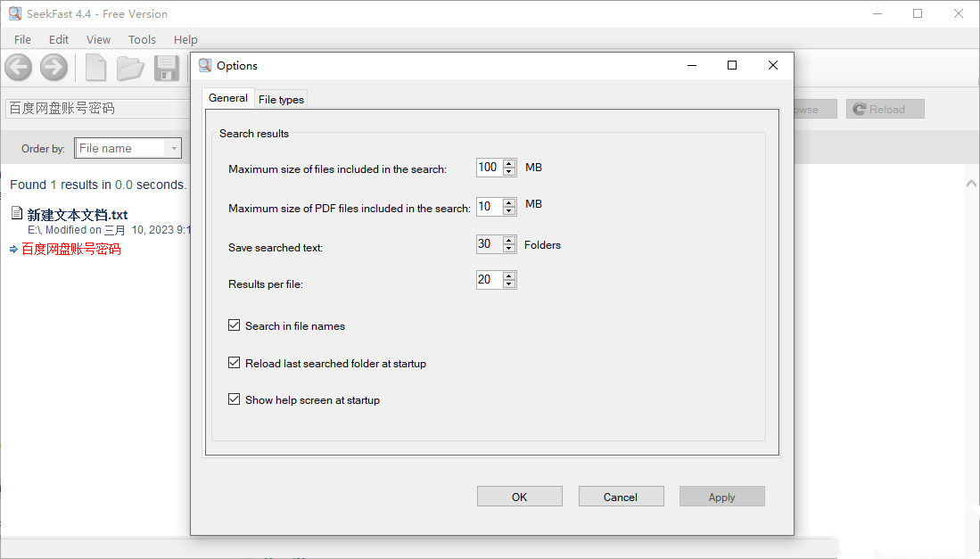
Task: Disable Reload last searched folder at startup
Action: click(235, 364)
